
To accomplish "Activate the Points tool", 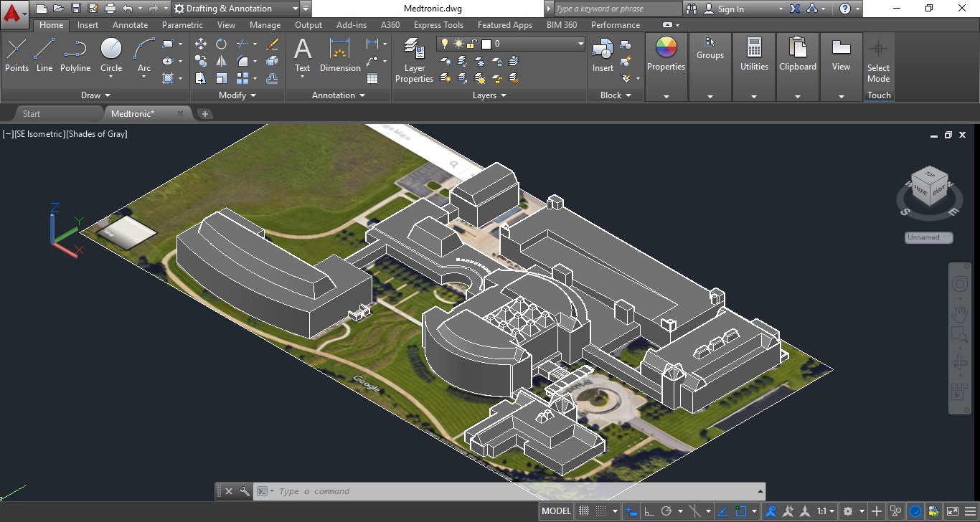I will pyautogui.click(x=17, y=56).
